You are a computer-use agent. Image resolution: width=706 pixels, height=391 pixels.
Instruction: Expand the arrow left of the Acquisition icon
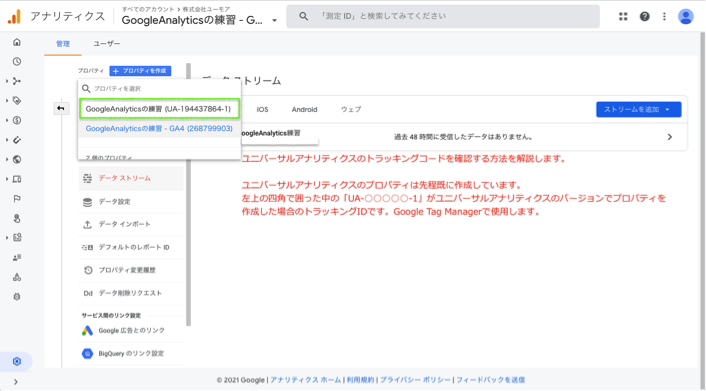[x=7, y=81]
